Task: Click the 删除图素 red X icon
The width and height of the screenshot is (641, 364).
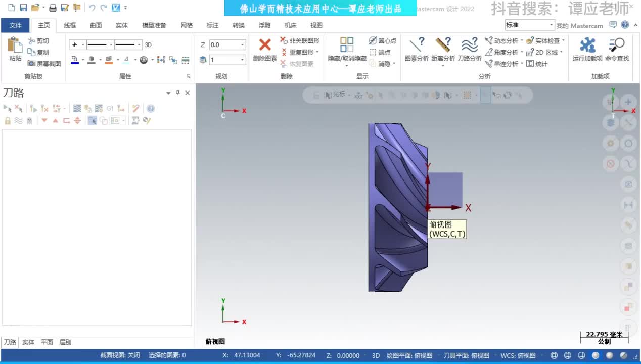Action: [265, 44]
